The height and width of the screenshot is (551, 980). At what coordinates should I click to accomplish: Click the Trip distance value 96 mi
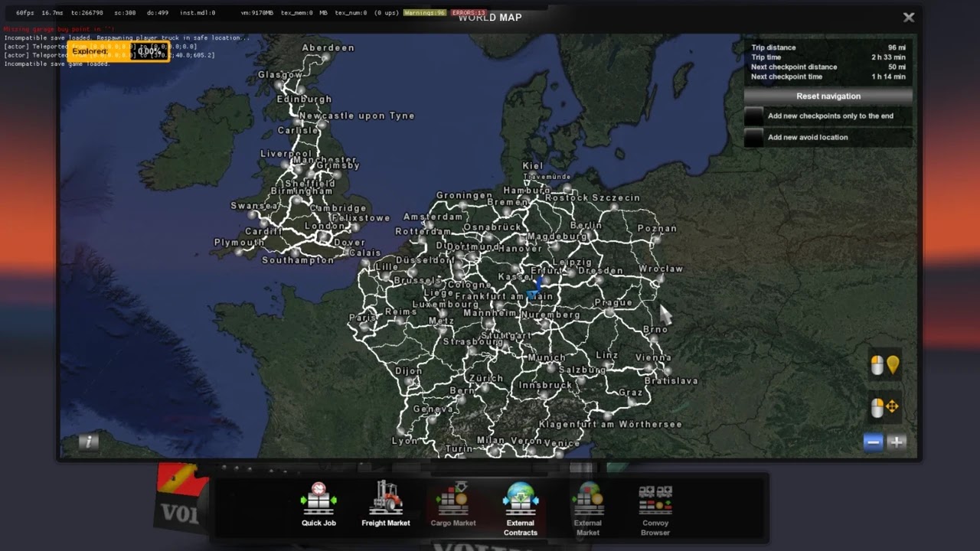click(897, 47)
